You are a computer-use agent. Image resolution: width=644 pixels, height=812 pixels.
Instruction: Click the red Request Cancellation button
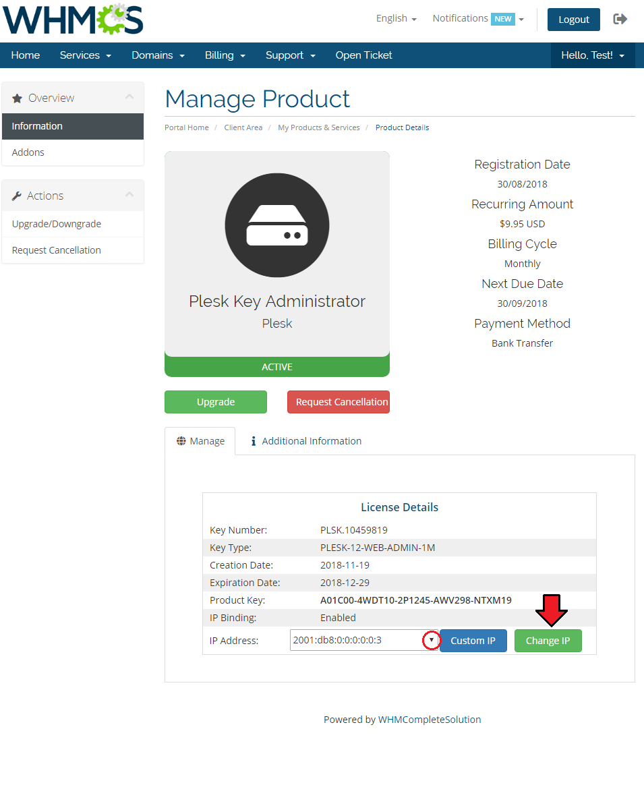pos(339,402)
